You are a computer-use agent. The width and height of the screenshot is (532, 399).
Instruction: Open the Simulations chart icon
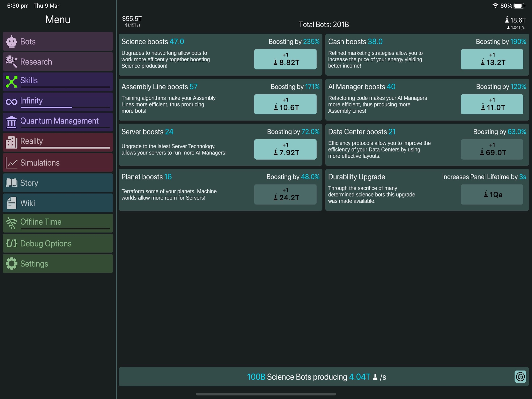[x=11, y=163]
